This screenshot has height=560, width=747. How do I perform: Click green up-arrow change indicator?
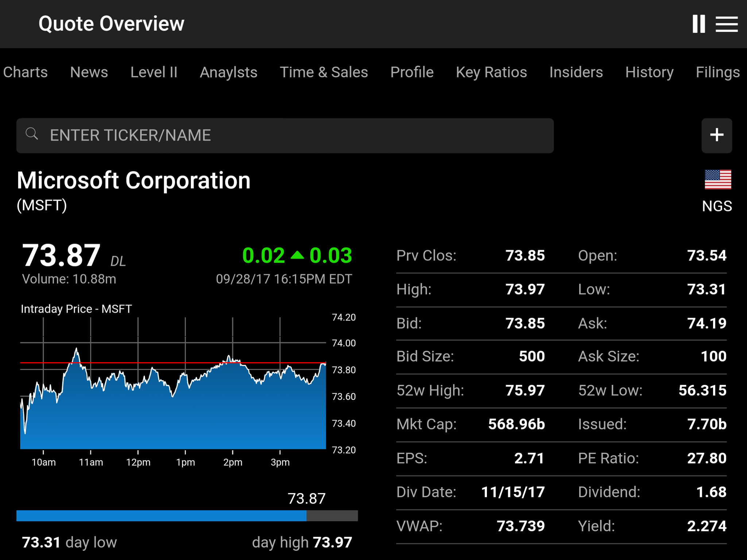(x=297, y=255)
